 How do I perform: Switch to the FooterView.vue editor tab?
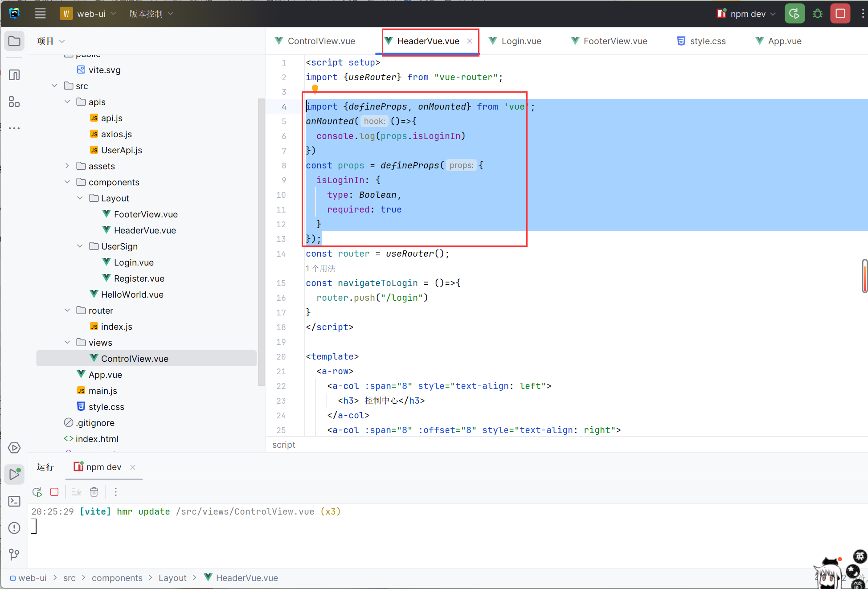coord(610,41)
